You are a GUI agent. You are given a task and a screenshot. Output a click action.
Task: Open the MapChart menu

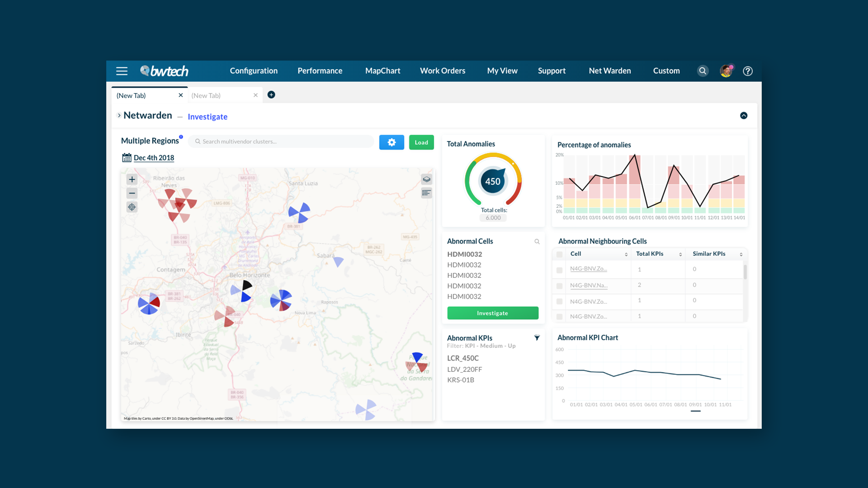pyautogui.click(x=382, y=71)
